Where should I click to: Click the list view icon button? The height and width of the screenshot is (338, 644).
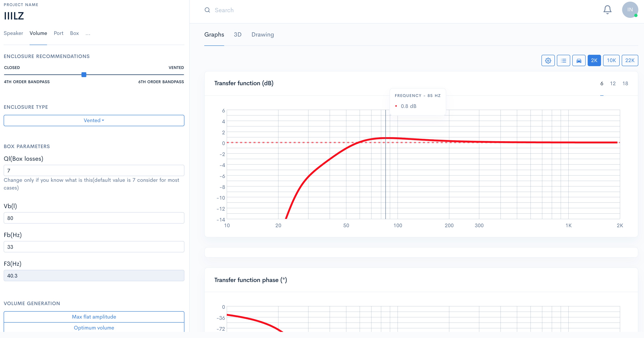tap(563, 60)
